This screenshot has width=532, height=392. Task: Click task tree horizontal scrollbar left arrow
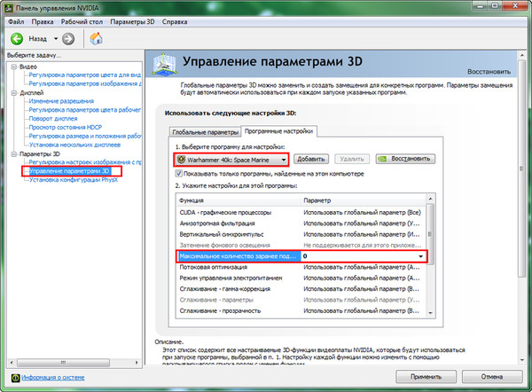tap(12, 363)
